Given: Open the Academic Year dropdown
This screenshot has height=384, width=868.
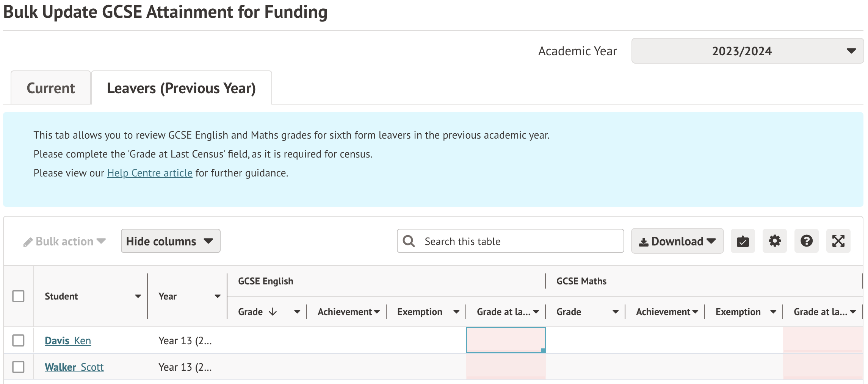Looking at the screenshot, I should (x=747, y=51).
